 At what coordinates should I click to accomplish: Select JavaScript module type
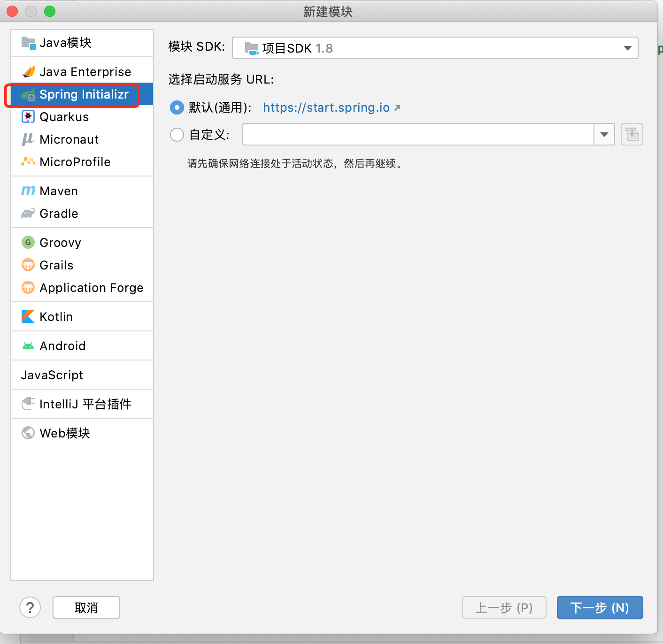point(82,375)
